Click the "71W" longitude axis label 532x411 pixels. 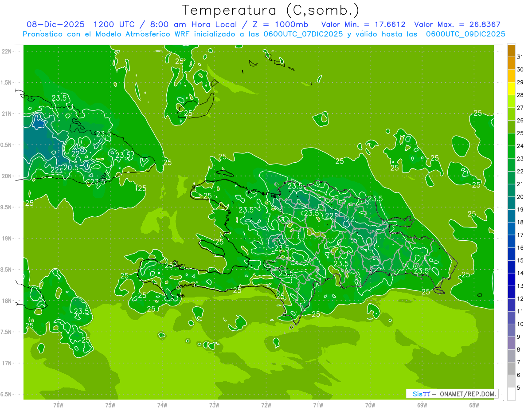click(x=318, y=405)
